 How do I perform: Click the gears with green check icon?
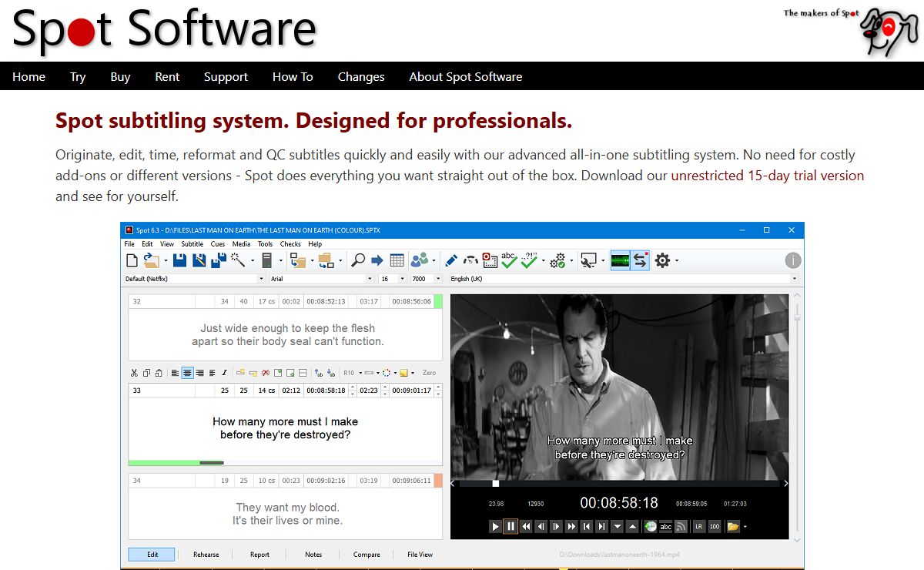(x=558, y=260)
